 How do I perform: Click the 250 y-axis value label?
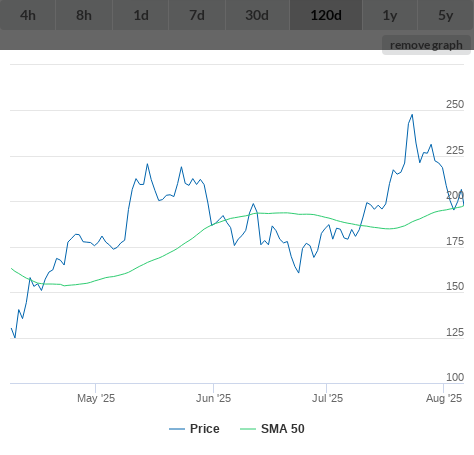coord(455,104)
